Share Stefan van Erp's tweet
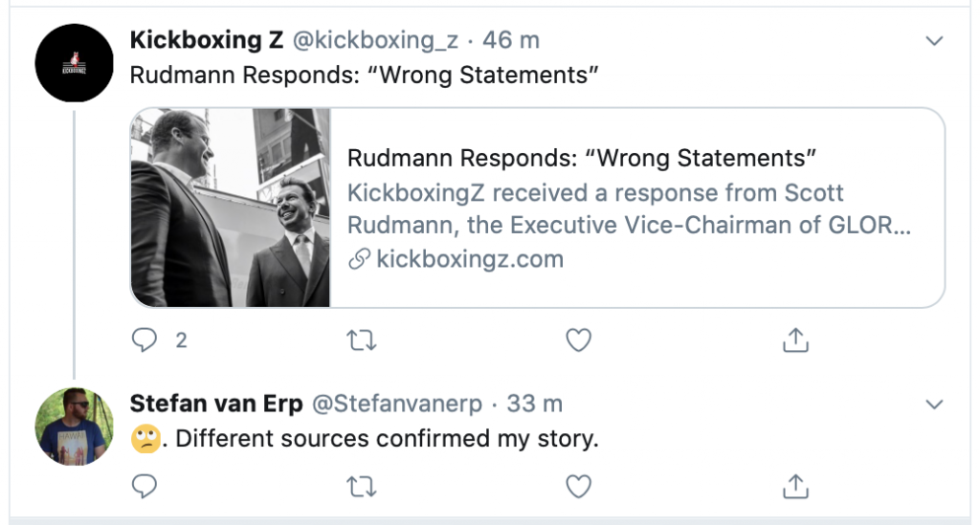This screenshot has height=525, width=980. coord(795,487)
